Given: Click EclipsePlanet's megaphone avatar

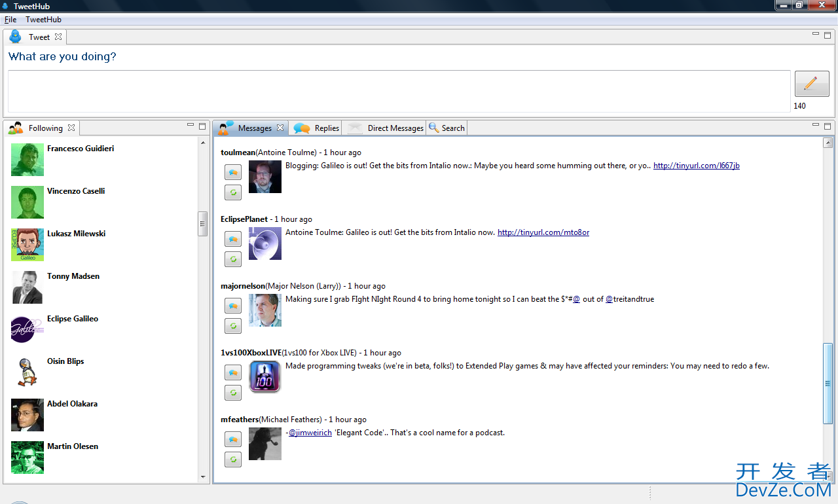Looking at the screenshot, I should tap(265, 243).
